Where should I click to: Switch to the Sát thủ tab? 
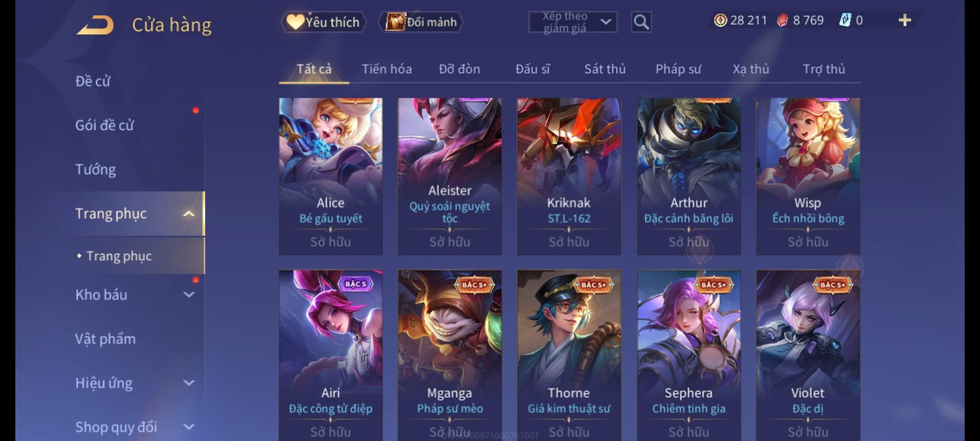coord(605,69)
